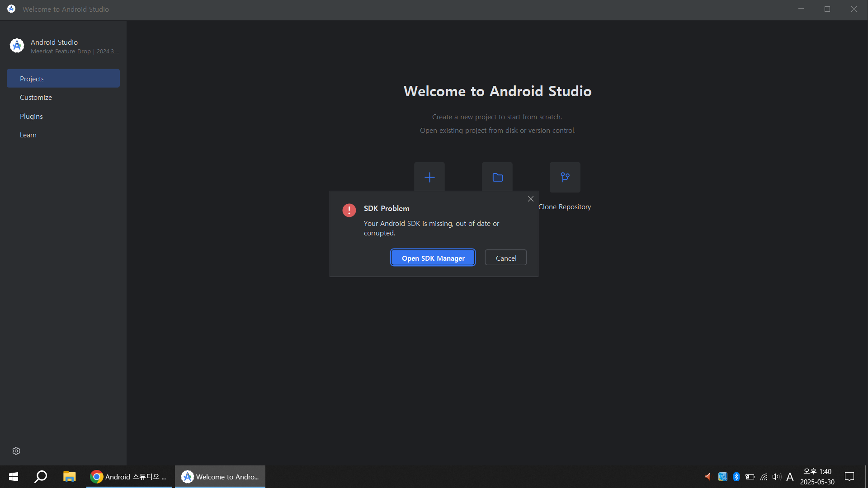
Task: Open the network Wi-Fi tray icon
Action: click(x=764, y=477)
